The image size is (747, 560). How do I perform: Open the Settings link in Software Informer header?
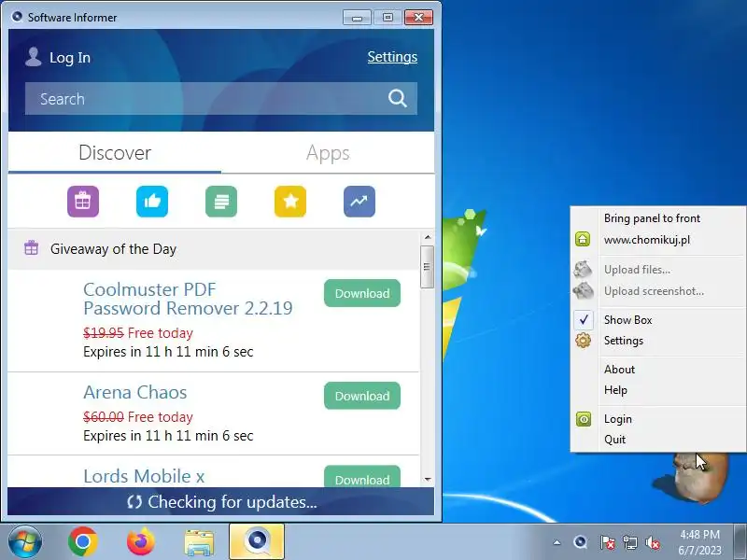392,57
